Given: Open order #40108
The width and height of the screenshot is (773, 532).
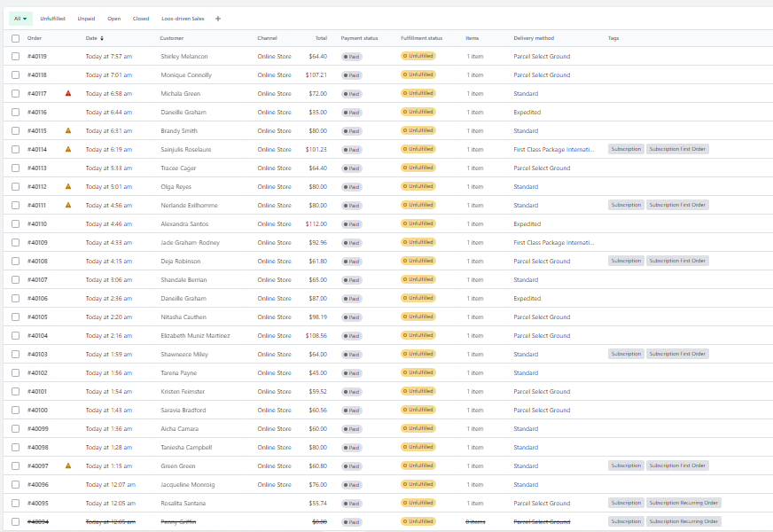Looking at the screenshot, I should point(37,261).
